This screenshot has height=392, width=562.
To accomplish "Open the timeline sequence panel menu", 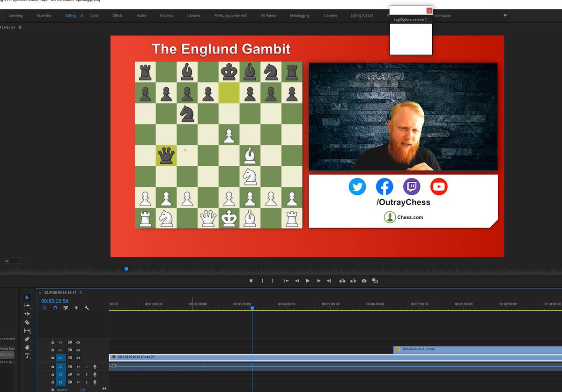I will coord(81,292).
